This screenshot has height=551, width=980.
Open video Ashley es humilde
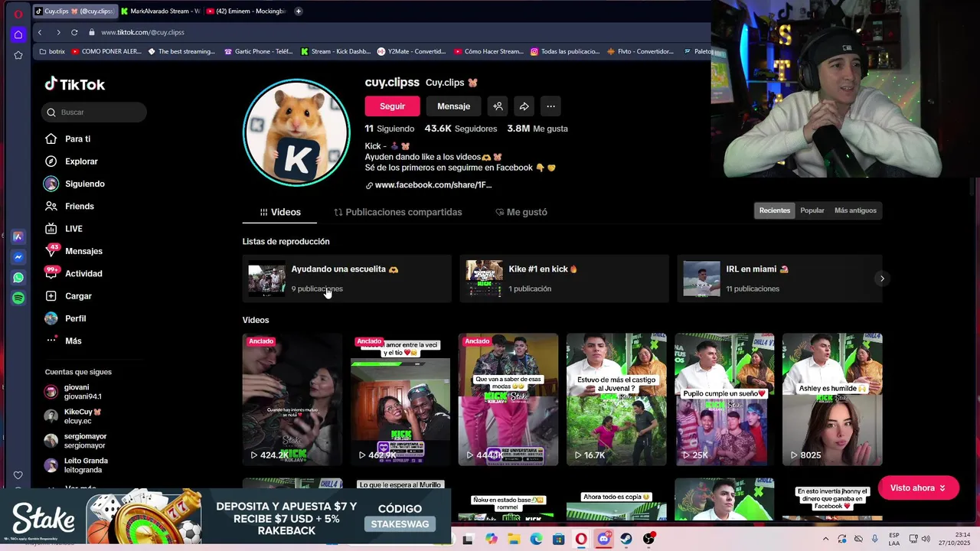tap(832, 399)
